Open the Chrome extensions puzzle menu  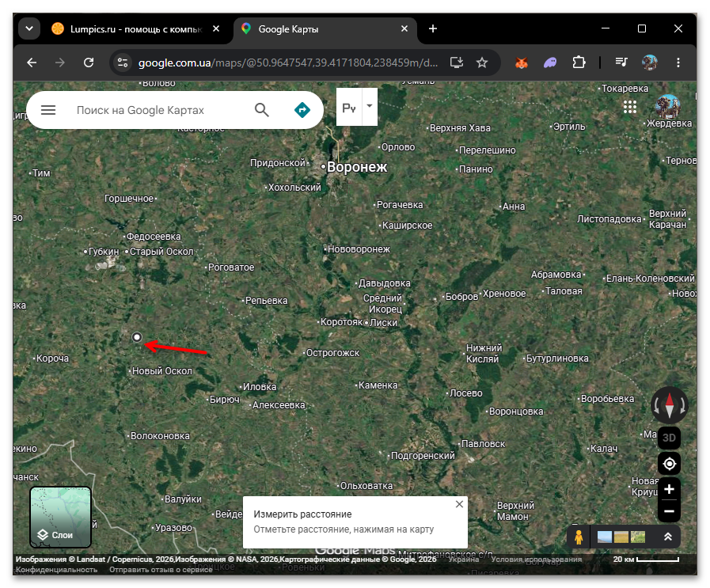tap(579, 63)
